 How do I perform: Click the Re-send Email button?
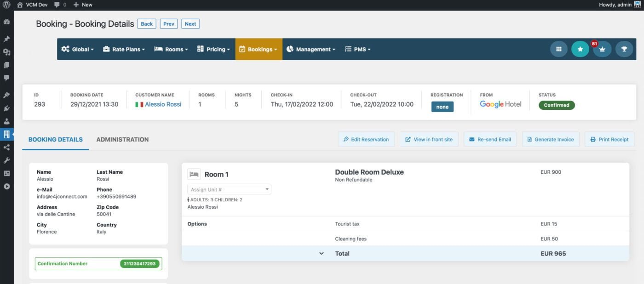(x=490, y=140)
